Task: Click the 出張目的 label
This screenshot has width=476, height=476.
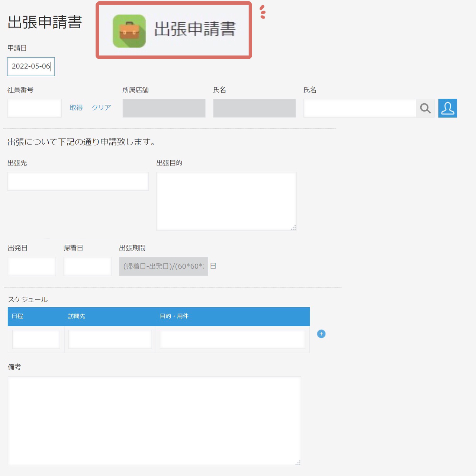Action: pyautogui.click(x=169, y=163)
